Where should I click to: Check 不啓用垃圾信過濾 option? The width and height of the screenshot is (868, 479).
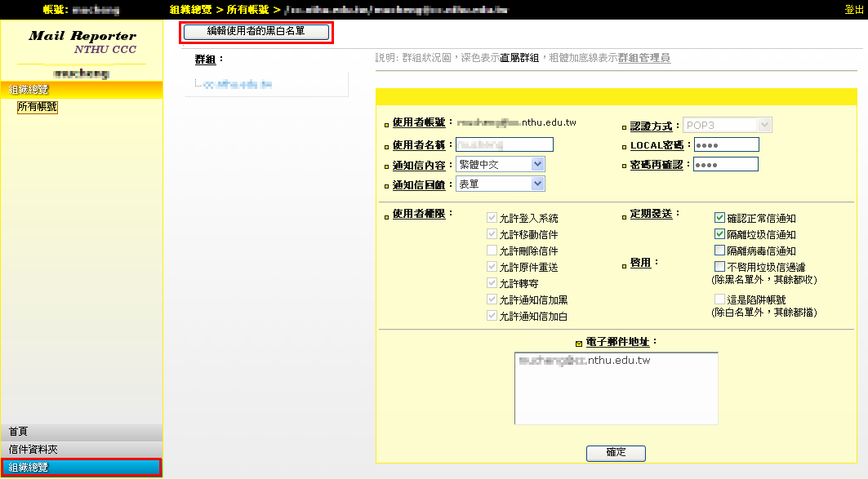[719, 266]
